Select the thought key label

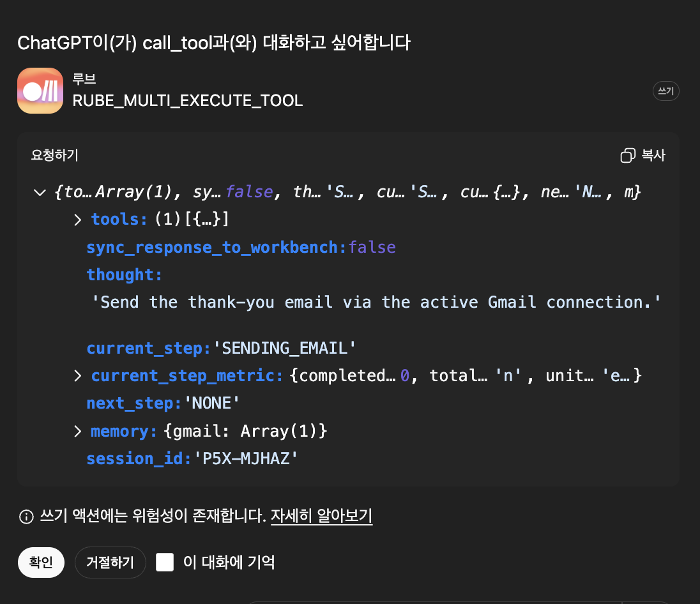tap(124, 275)
